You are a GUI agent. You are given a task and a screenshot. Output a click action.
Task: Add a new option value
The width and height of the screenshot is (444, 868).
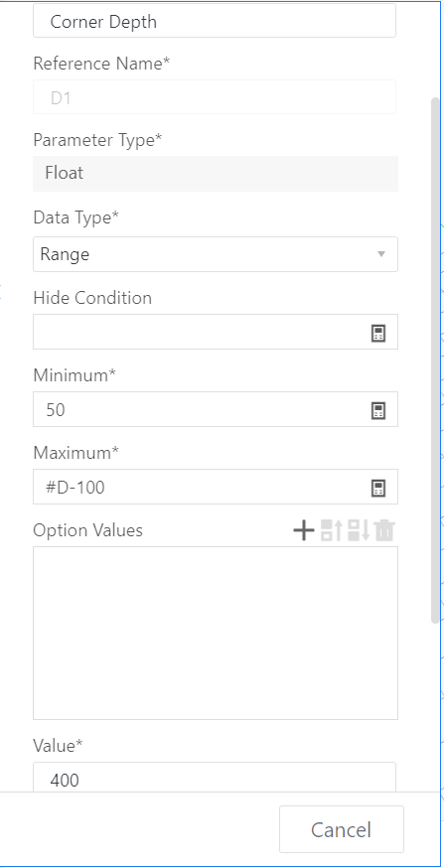[303, 530]
